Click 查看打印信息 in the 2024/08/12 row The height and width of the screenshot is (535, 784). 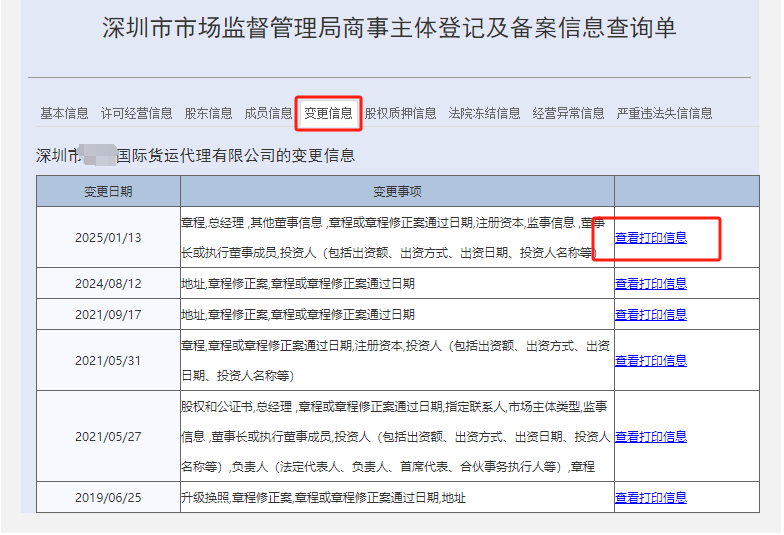coord(650,284)
